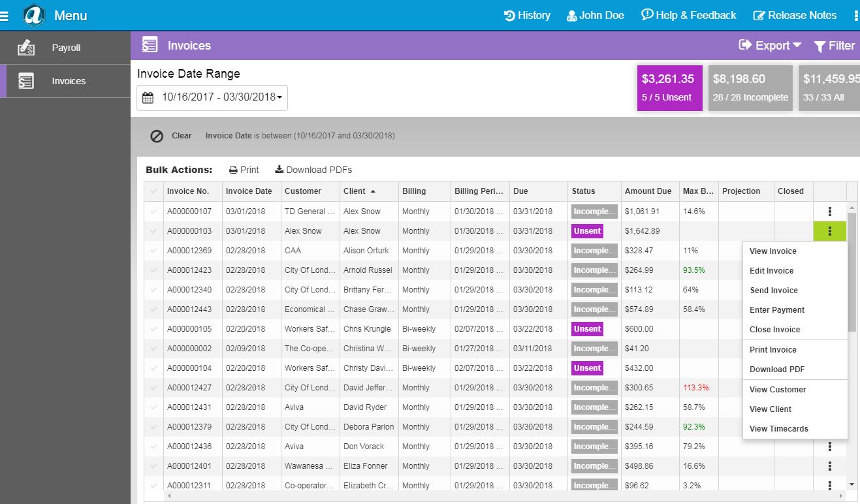Toggle the select-all header checkbox
The height and width of the screenshot is (504, 860).
[153, 191]
